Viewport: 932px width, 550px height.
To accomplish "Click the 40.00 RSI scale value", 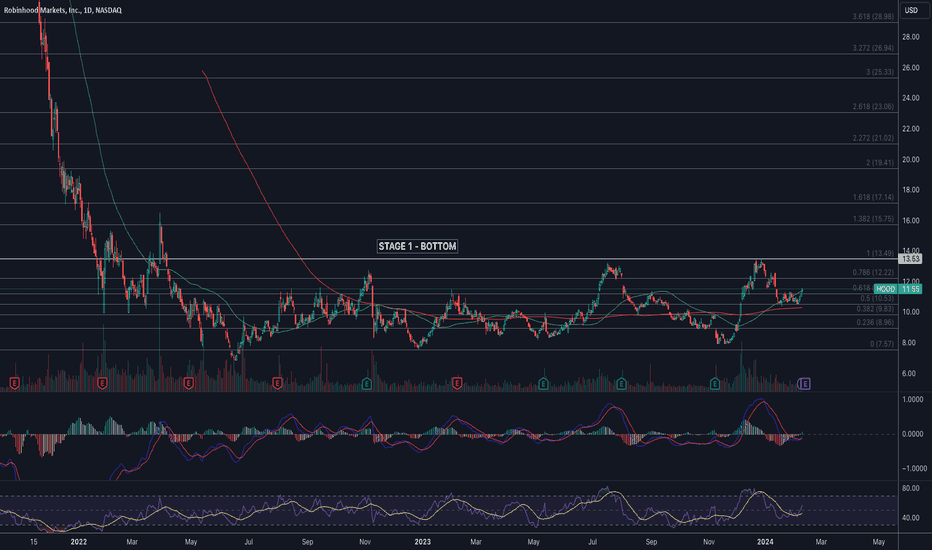I will tap(911, 518).
